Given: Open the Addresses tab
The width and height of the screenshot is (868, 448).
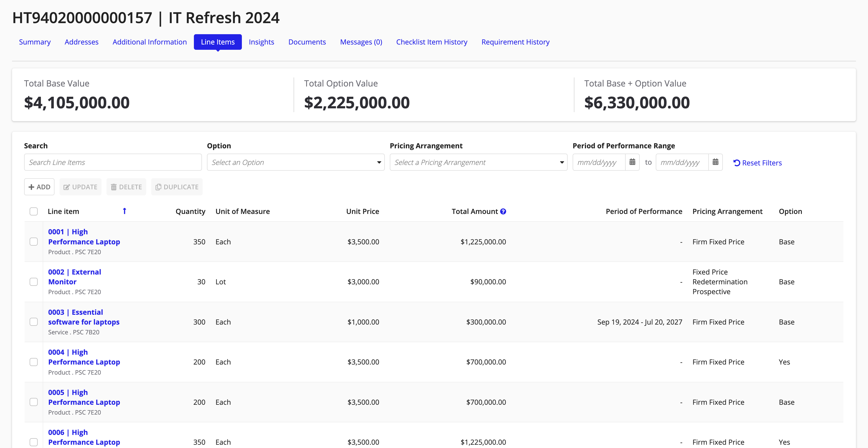Looking at the screenshot, I should [x=82, y=42].
